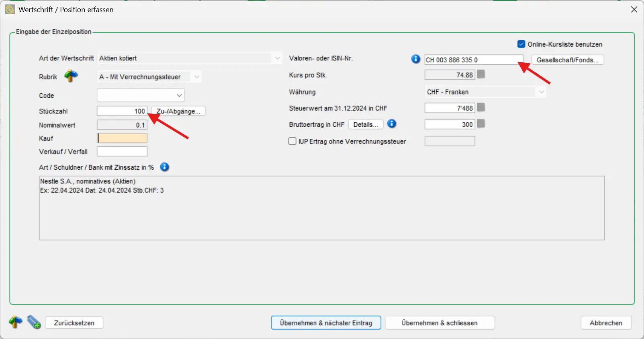Open the Zu-/Abgänge... dialog
This screenshot has width=644, height=339.
(x=178, y=111)
